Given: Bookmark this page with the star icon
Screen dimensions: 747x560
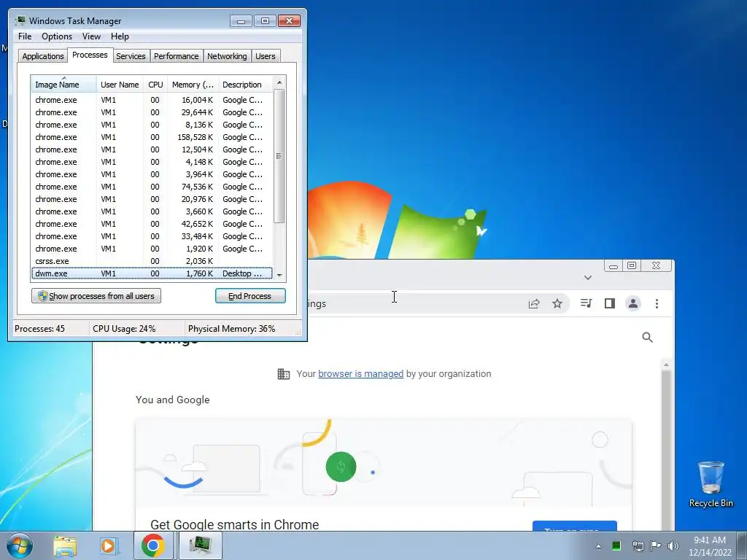Looking at the screenshot, I should [557, 304].
